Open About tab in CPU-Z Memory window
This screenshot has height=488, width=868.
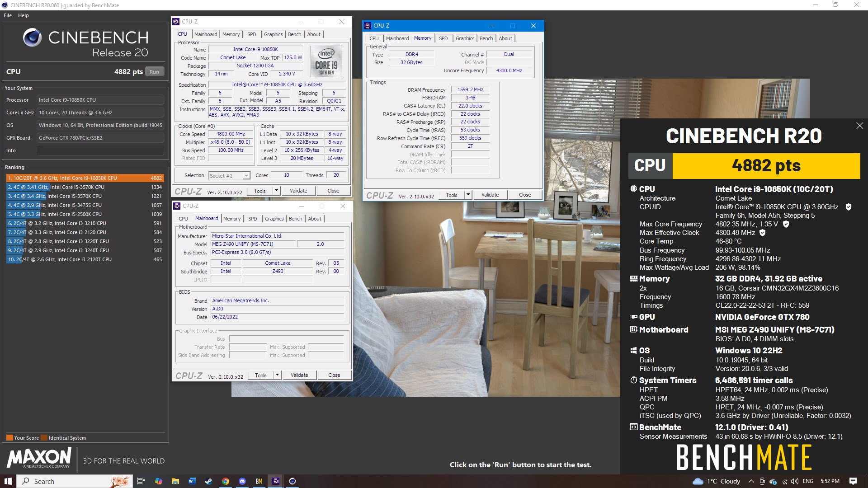tap(505, 38)
